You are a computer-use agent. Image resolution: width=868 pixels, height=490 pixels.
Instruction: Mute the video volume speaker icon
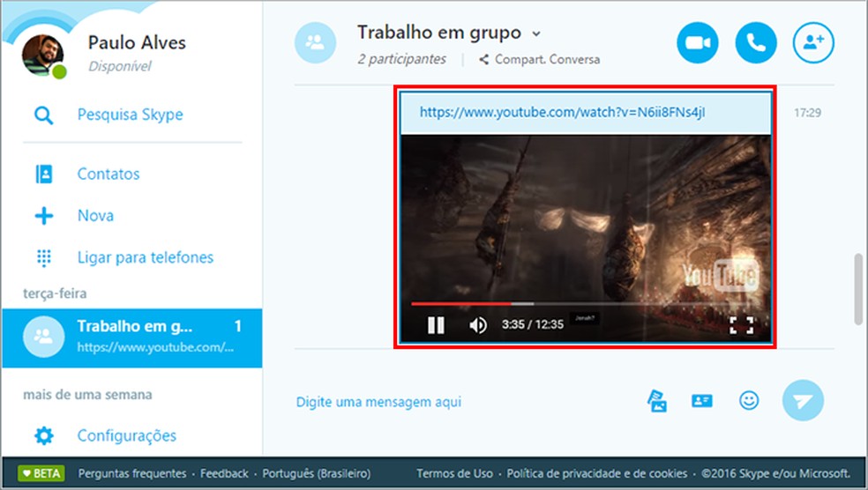478,324
